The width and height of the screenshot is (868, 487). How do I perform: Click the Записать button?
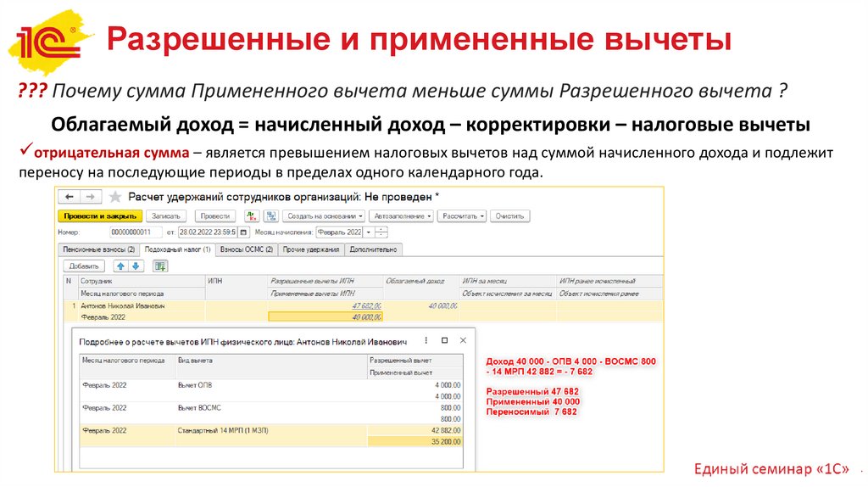click(x=166, y=216)
